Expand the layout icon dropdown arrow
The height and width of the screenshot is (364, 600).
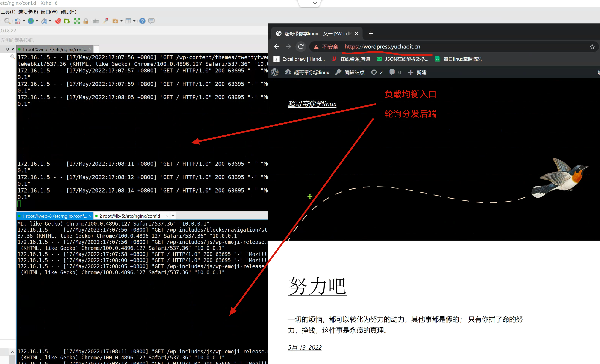[x=134, y=21]
